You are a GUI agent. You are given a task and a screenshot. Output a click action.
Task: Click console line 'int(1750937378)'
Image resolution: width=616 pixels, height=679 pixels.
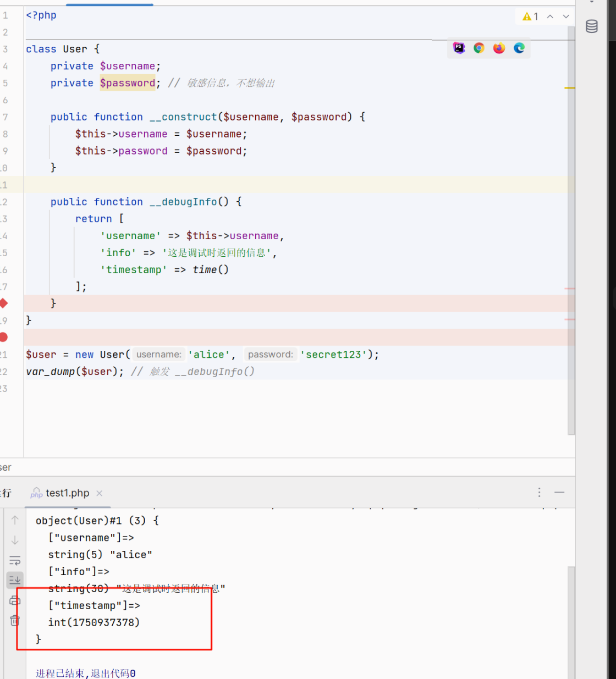pos(94,622)
